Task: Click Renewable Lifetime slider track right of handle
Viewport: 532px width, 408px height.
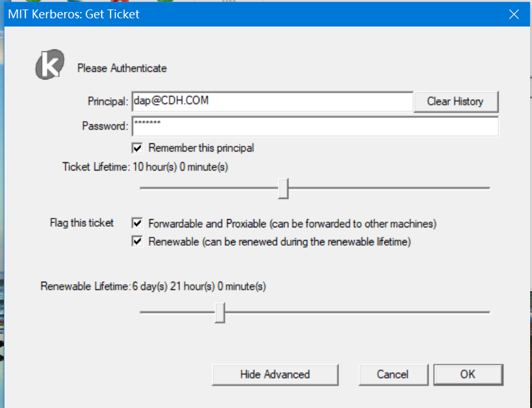Action: coord(357,312)
